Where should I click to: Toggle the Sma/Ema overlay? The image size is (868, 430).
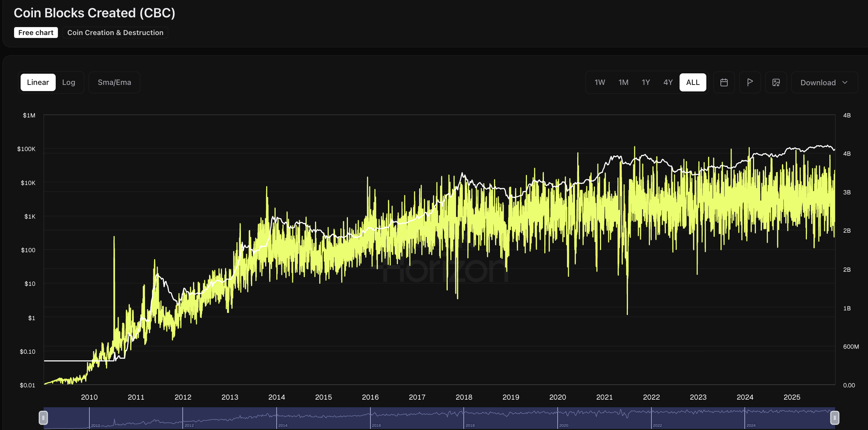114,82
